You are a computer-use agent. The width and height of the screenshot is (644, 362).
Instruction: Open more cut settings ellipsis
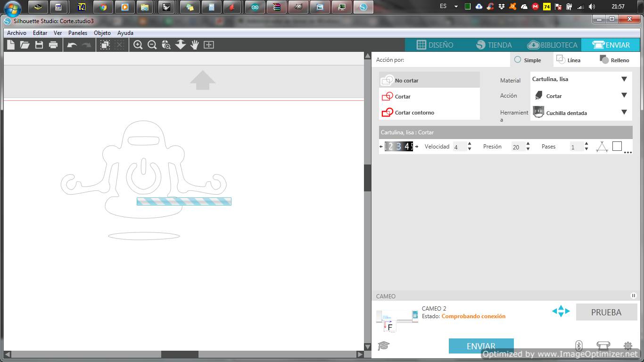coord(627,153)
